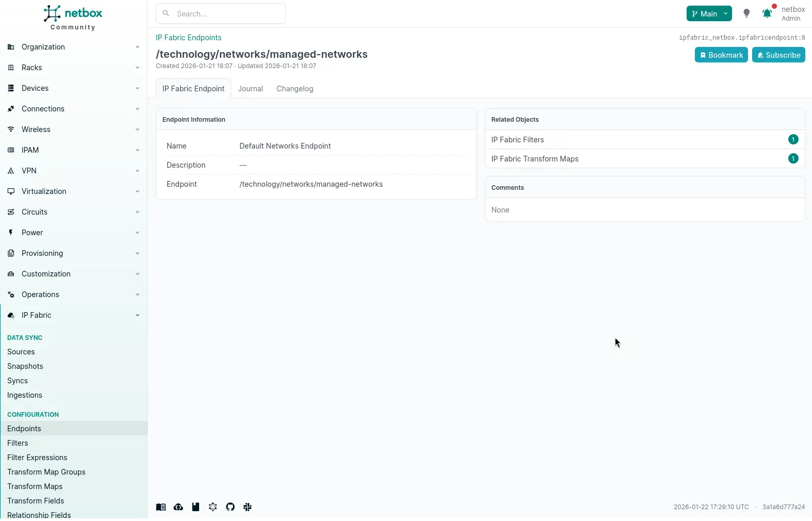
Task: Switch to the Journal tab
Action: [250, 89]
